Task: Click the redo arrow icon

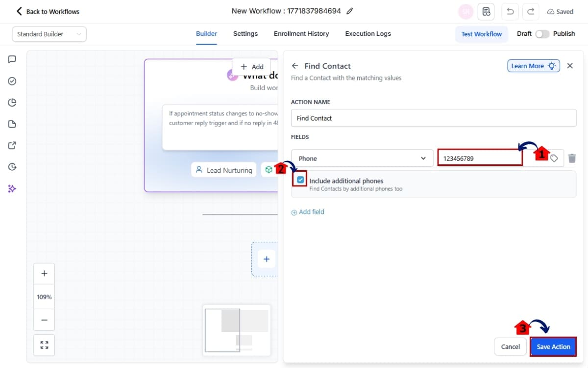Action: point(530,11)
